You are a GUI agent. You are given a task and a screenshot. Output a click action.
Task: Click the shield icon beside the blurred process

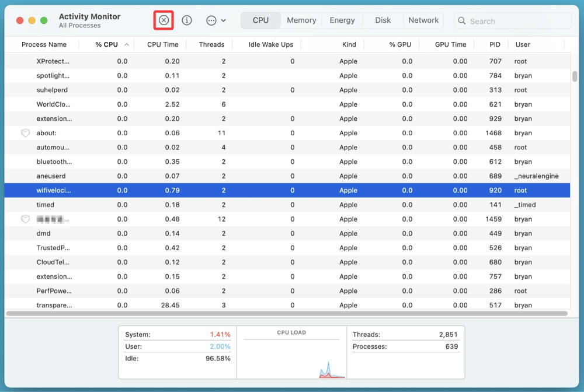pos(25,219)
